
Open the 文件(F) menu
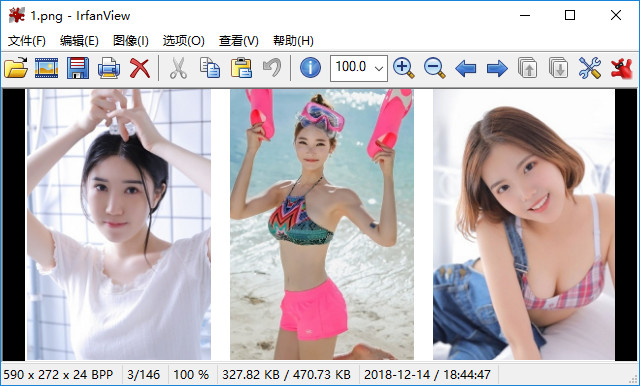tap(27, 41)
